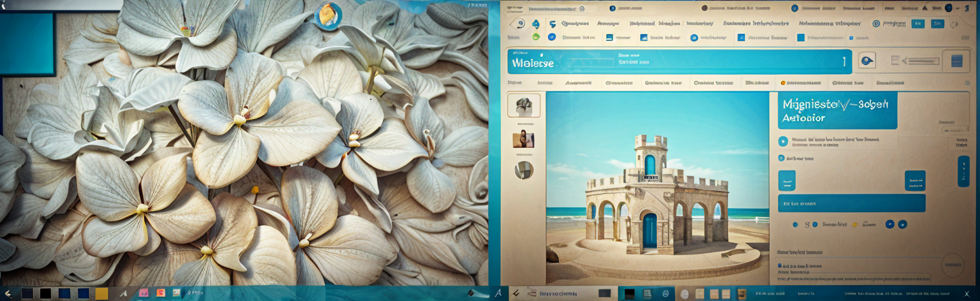Click the X icon at the right taskbar's end
The width and height of the screenshot is (980, 301).
tap(967, 293)
